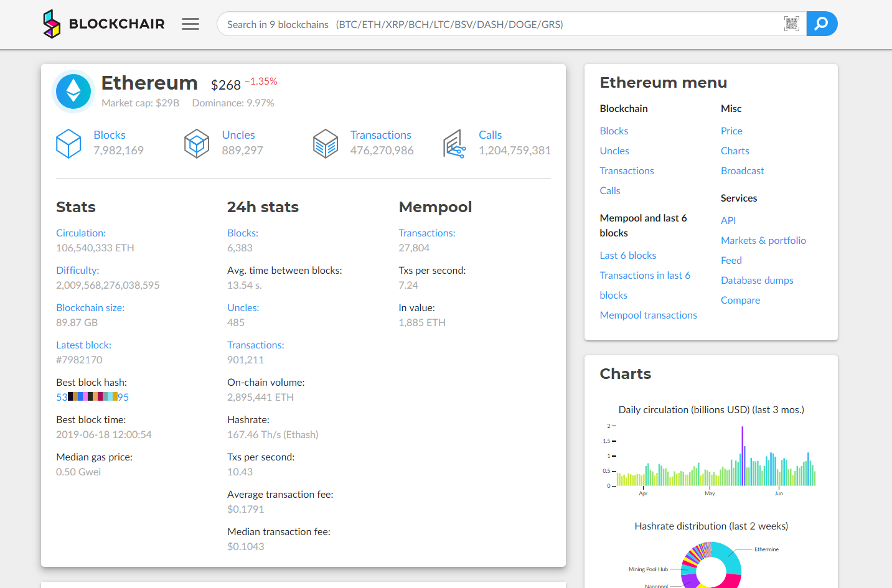
Task: Click the 0.50 Gwei gas price
Action: [78, 472]
